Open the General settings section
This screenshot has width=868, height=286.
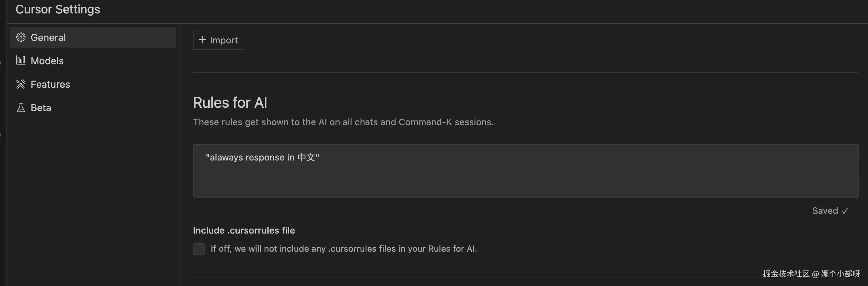[x=48, y=37]
